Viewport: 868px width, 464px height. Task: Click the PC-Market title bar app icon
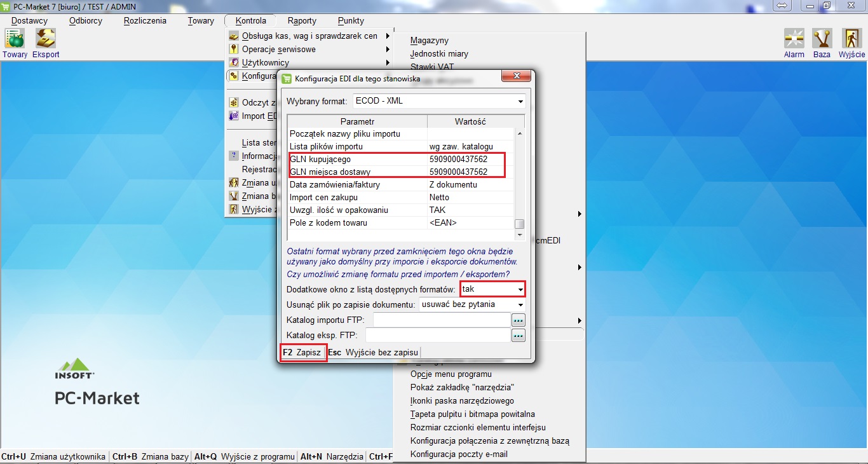pyautogui.click(x=6, y=6)
